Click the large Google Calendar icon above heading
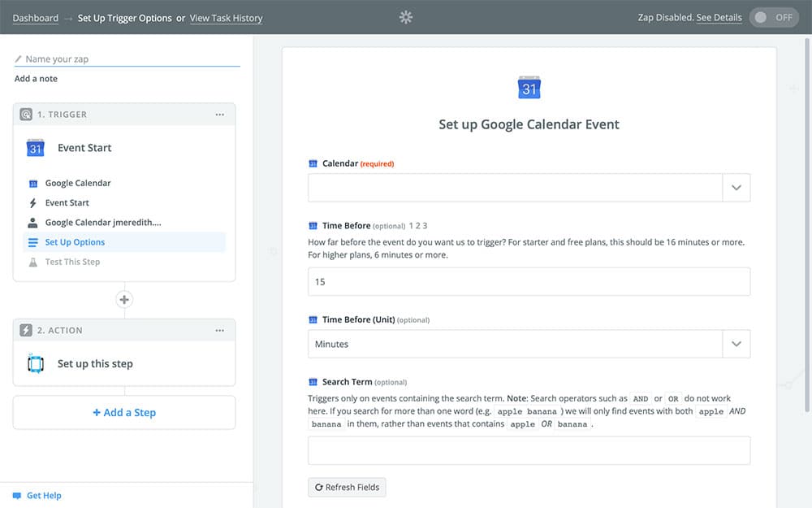 [529, 89]
